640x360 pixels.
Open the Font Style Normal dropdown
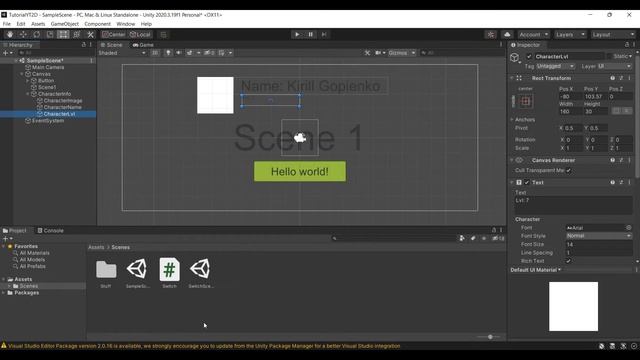pos(599,236)
